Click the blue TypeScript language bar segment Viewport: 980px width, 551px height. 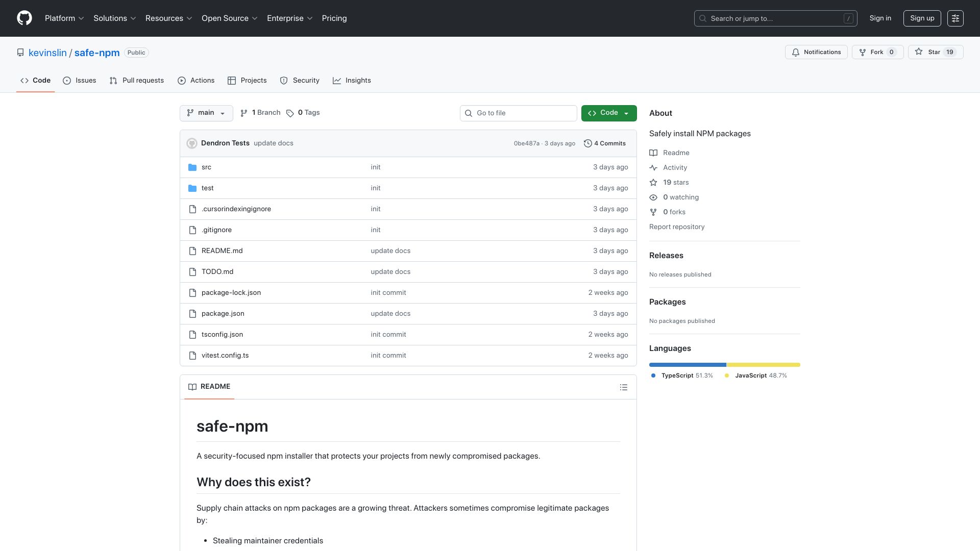point(688,365)
